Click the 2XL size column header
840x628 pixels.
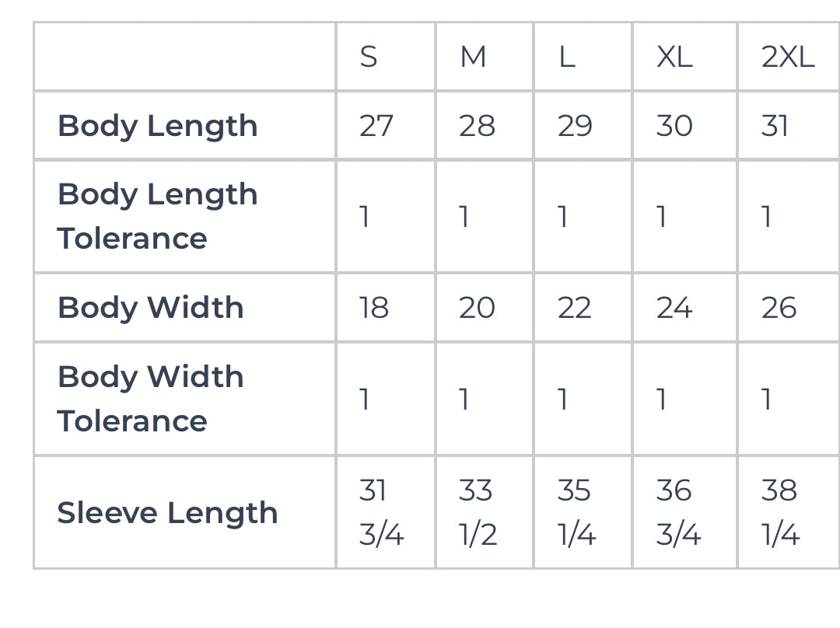coord(787,57)
